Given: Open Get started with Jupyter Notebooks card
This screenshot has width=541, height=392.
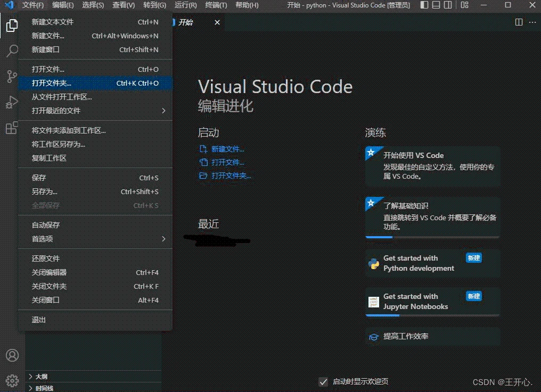Looking at the screenshot, I should click(x=433, y=302).
